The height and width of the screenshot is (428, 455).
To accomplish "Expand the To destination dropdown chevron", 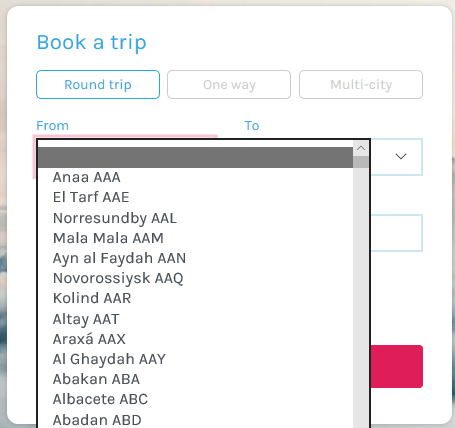I will [x=401, y=156].
